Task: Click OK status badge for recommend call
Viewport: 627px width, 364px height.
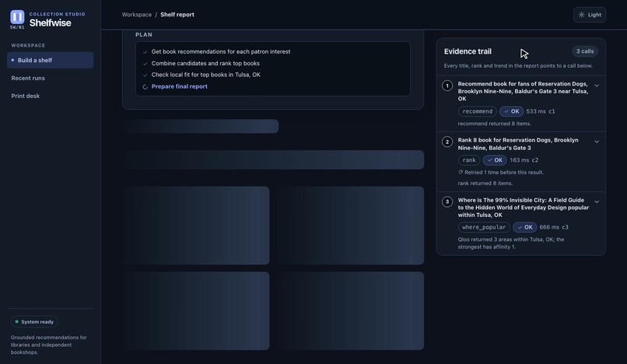Action: click(511, 111)
